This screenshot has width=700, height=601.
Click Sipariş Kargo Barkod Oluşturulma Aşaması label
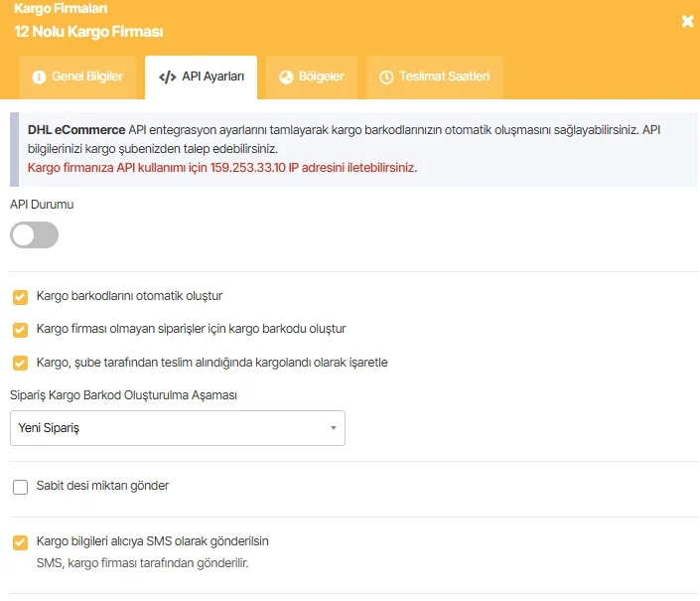point(124,395)
